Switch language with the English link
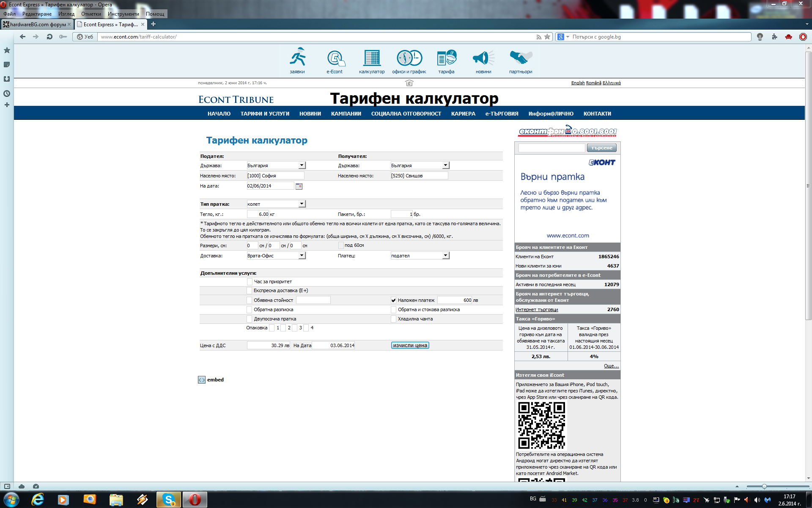812x508 pixels. [x=578, y=83]
